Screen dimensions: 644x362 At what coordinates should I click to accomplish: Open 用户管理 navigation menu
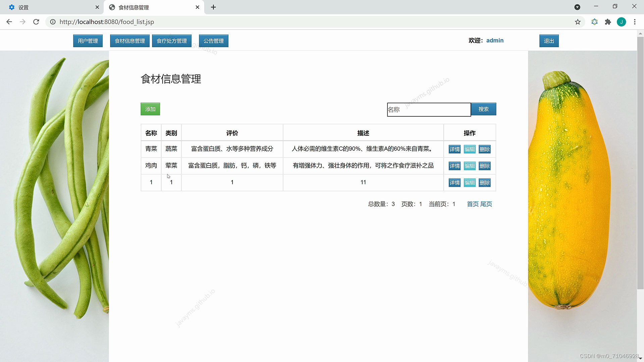coord(88,41)
